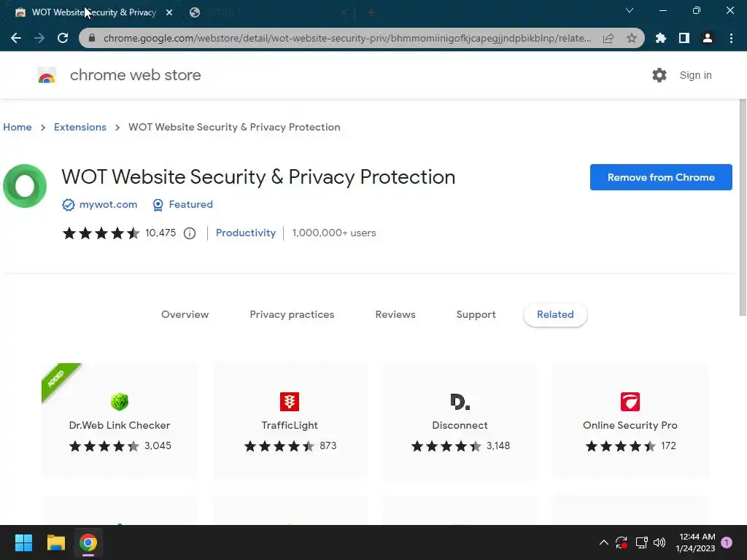
Task: Click the share page icon in address bar
Action: pyautogui.click(x=608, y=38)
